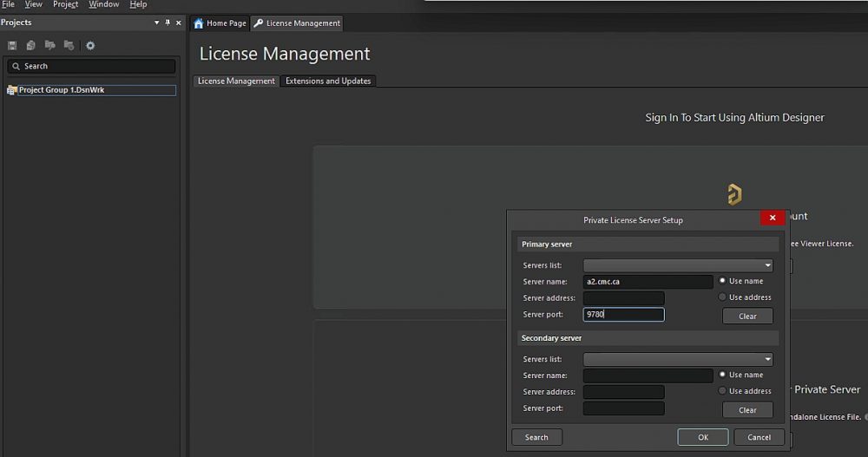868x457 pixels.
Task: Choose secondary server Use address radio button
Action: [722, 391]
